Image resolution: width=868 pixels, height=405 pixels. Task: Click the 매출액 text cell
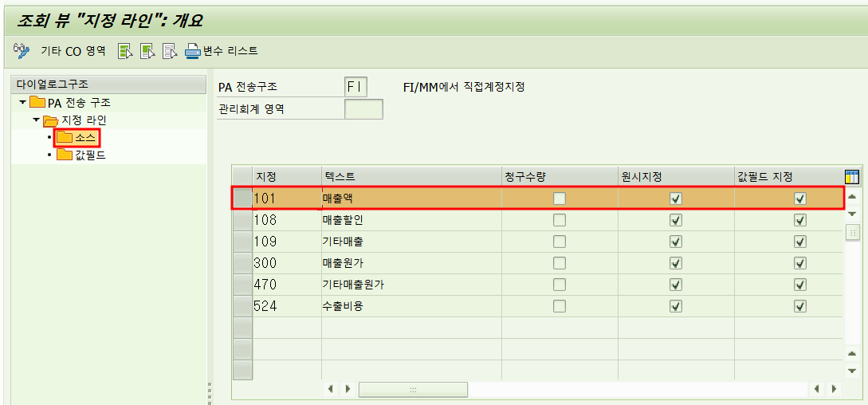411,199
